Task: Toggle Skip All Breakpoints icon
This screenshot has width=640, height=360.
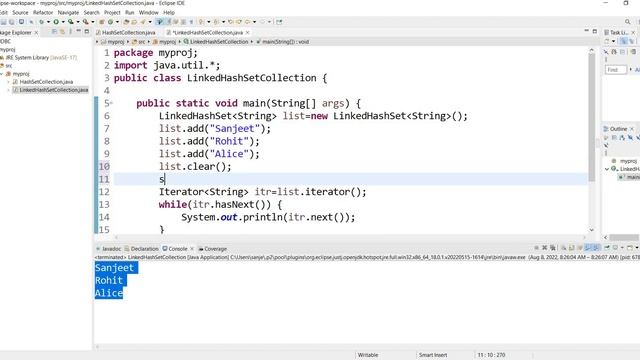Action: click(x=31, y=22)
